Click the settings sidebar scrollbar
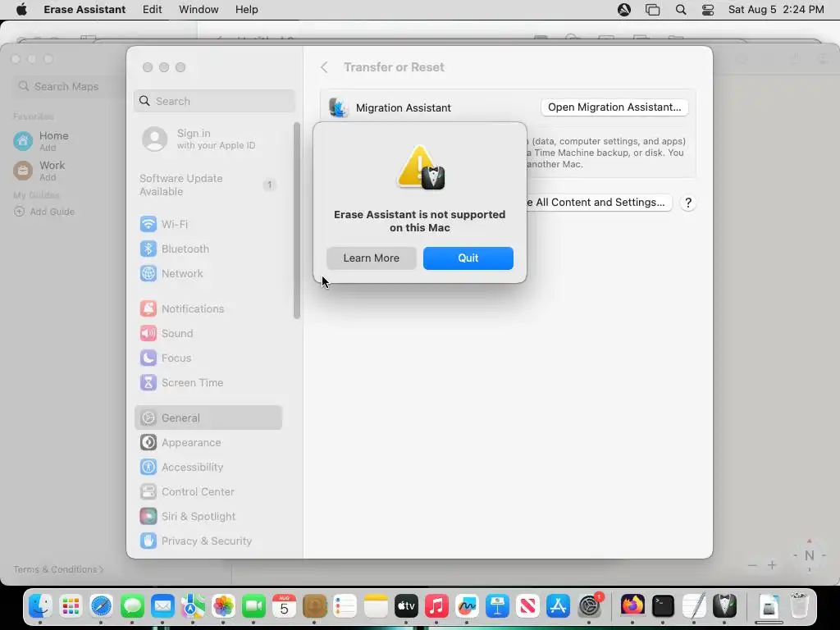The image size is (840, 630). click(x=297, y=221)
